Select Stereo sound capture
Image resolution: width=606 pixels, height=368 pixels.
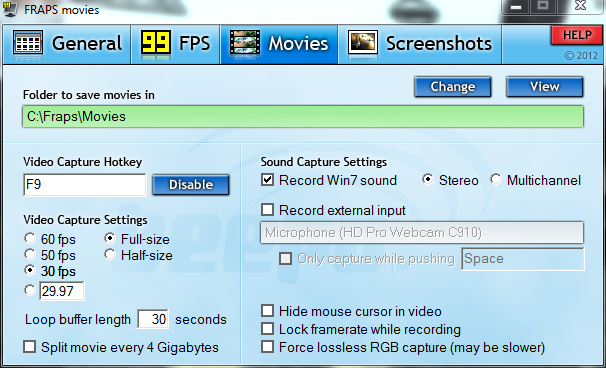click(x=428, y=179)
